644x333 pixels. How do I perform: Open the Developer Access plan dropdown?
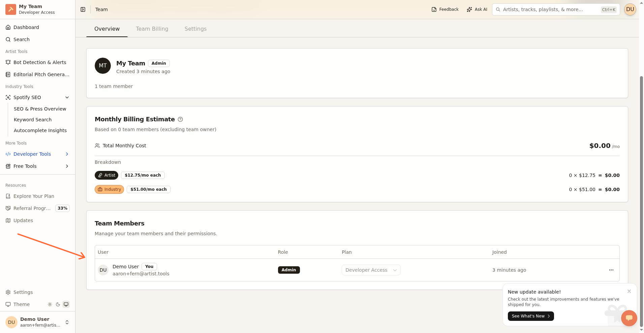tap(371, 270)
